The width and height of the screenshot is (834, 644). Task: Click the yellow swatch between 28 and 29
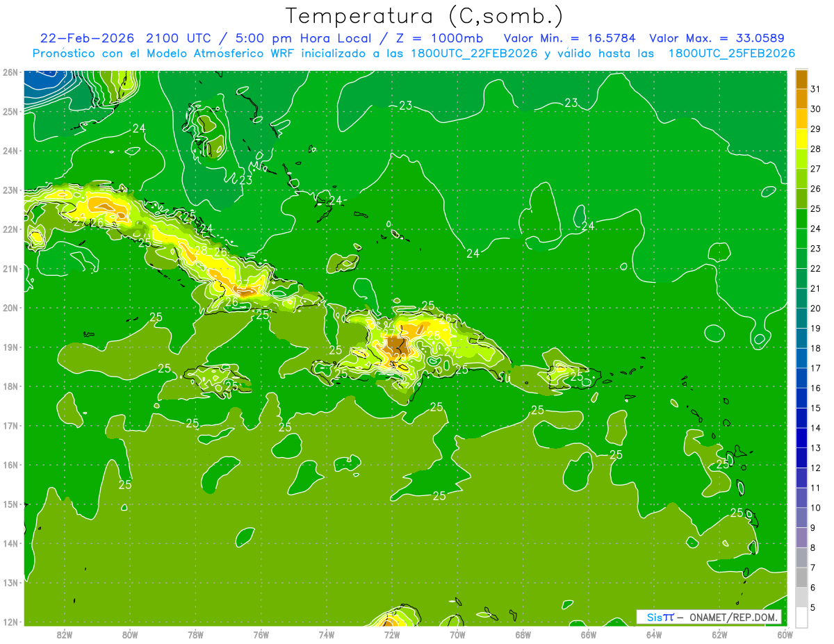click(801, 139)
